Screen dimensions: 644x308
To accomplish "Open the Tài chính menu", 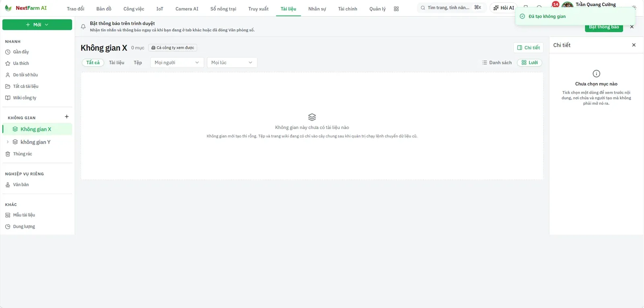I will point(347,9).
